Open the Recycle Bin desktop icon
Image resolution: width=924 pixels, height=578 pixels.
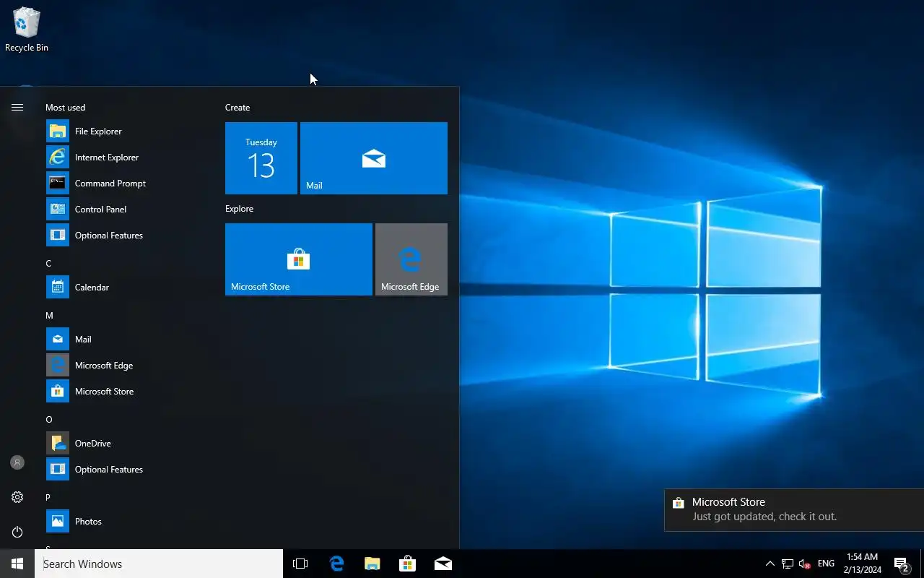27,30
